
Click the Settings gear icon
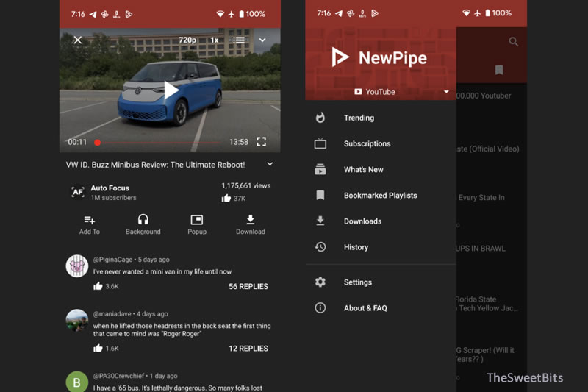(x=320, y=282)
